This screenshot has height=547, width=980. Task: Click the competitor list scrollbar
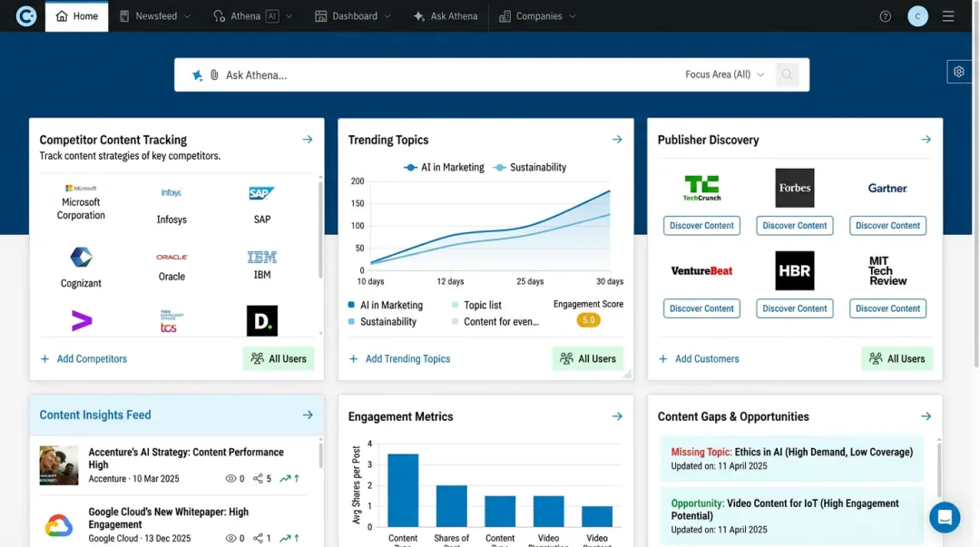pos(320,229)
